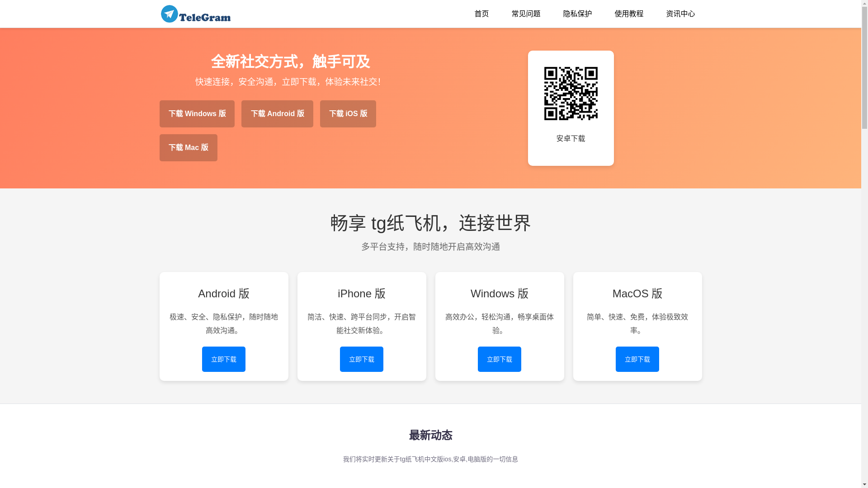Click 下载 Windows 版 button
The image size is (868, 488).
pos(197,114)
